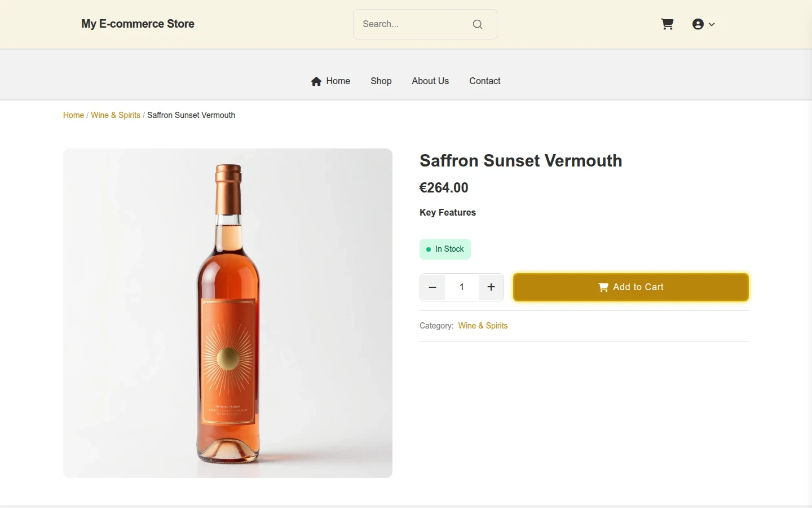Follow the Wine & Spirits category link
Viewport: 812px width, 508px height.
pyautogui.click(x=483, y=326)
